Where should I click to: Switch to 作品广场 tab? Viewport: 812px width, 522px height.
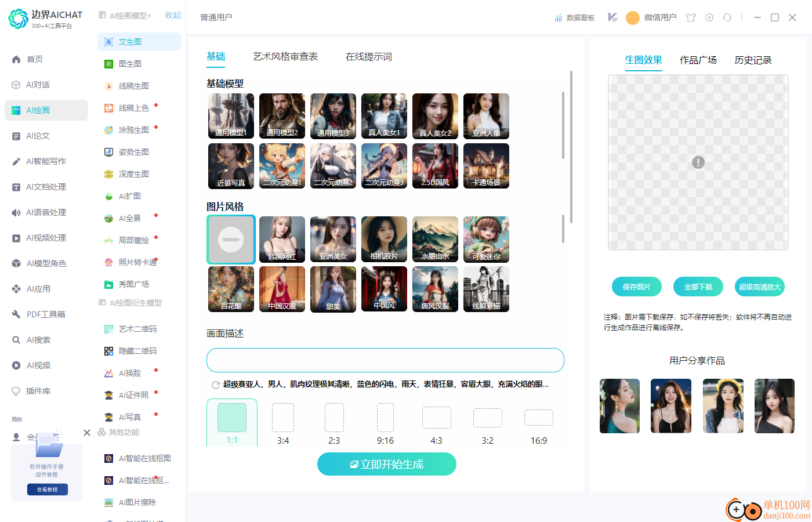click(698, 60)
